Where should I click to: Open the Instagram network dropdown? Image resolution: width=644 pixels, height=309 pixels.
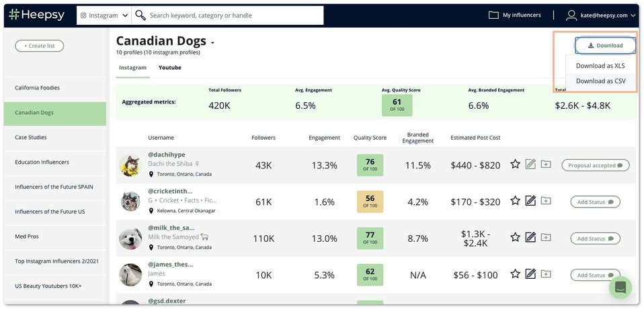point(104,15)
